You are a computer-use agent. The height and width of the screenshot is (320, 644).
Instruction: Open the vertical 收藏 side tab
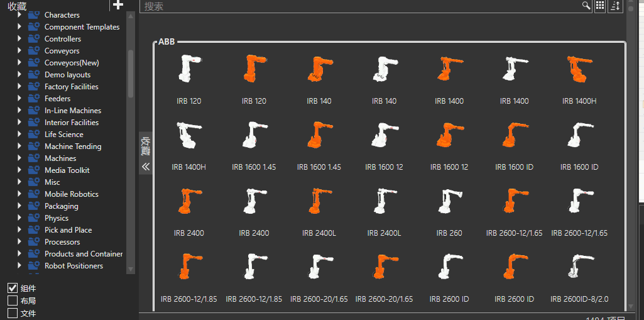point(145,146)
